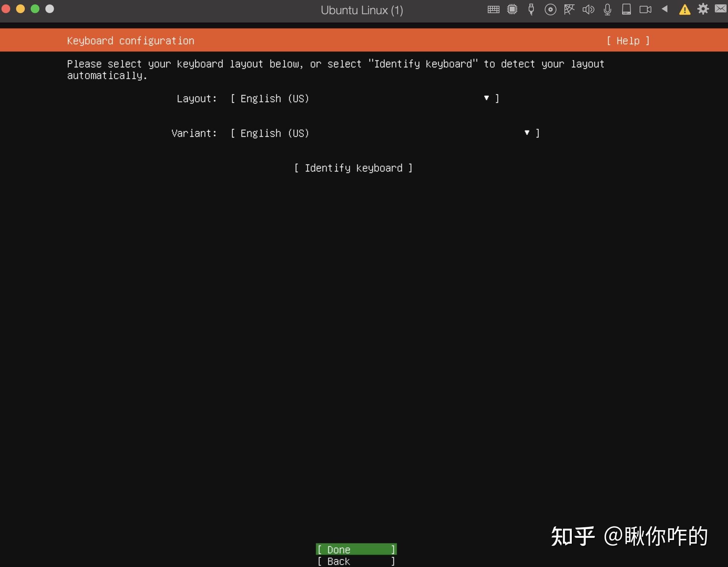Image resolution: width=728 pixels, height=567 pixels.
Task: Click the Layout: label
Action: [197, 99]
